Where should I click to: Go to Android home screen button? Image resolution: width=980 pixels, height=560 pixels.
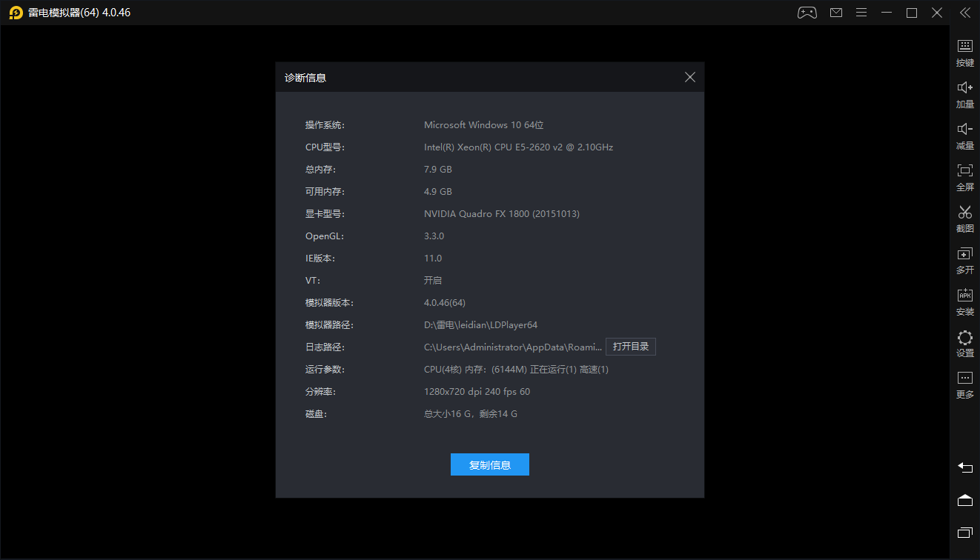964,500
